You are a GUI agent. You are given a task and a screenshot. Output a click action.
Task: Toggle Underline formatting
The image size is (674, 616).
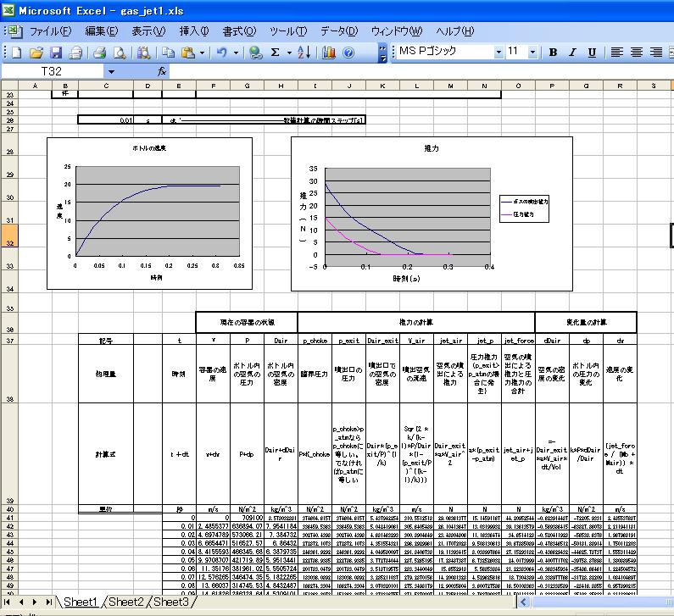click(592, 53)
